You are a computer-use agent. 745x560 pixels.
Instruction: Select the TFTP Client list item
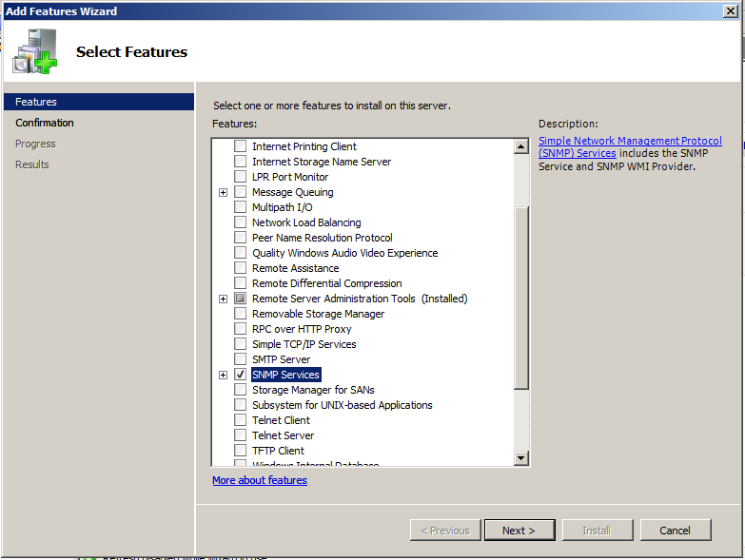[x=278, y=451]
